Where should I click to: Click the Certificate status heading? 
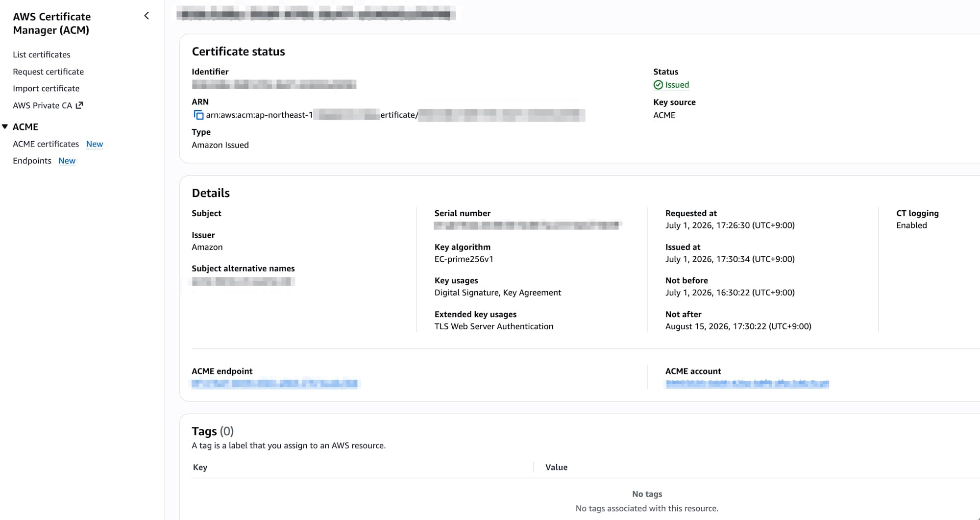(238, 51)
